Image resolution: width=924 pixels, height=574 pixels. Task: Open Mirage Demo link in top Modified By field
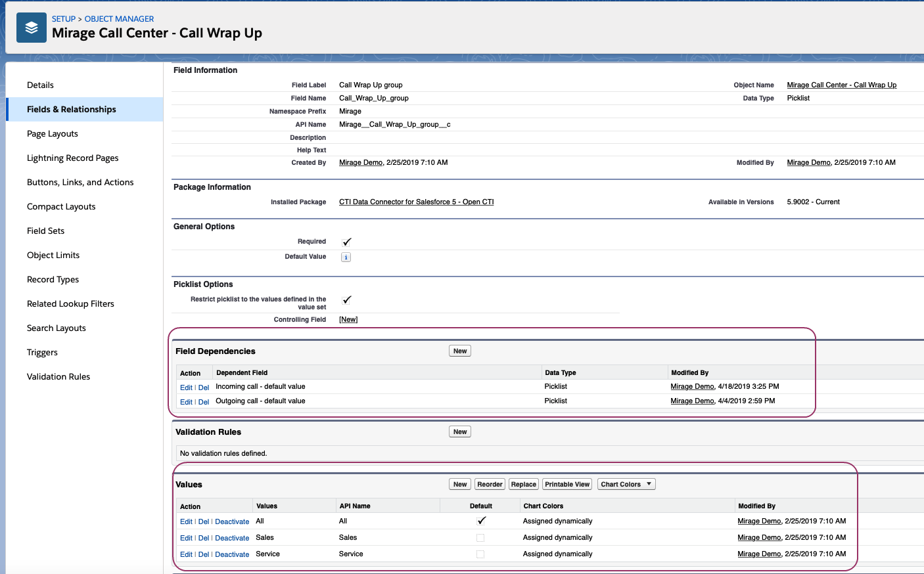coord(808,163)
